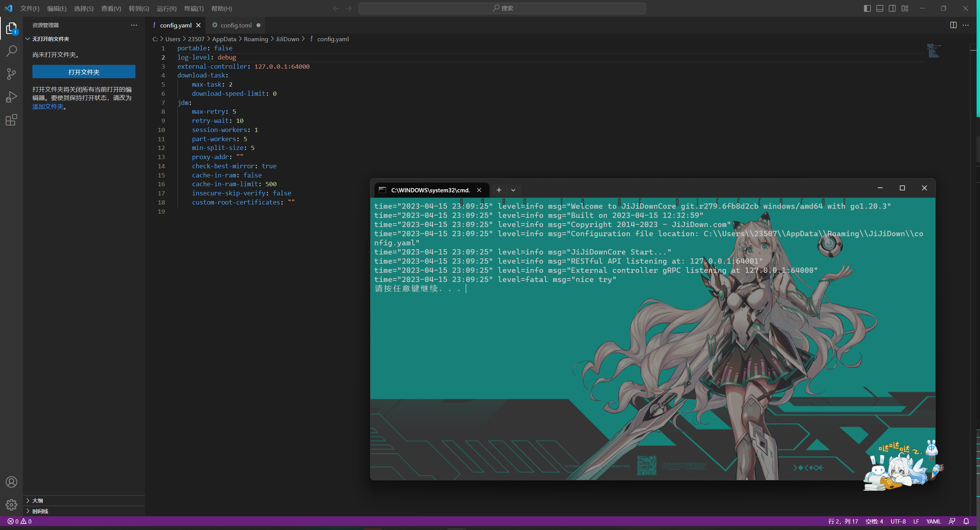Viewport: 980px width, 530px height.
Task: Open the Search view in activity bar
Action: (x=11, y=51)
